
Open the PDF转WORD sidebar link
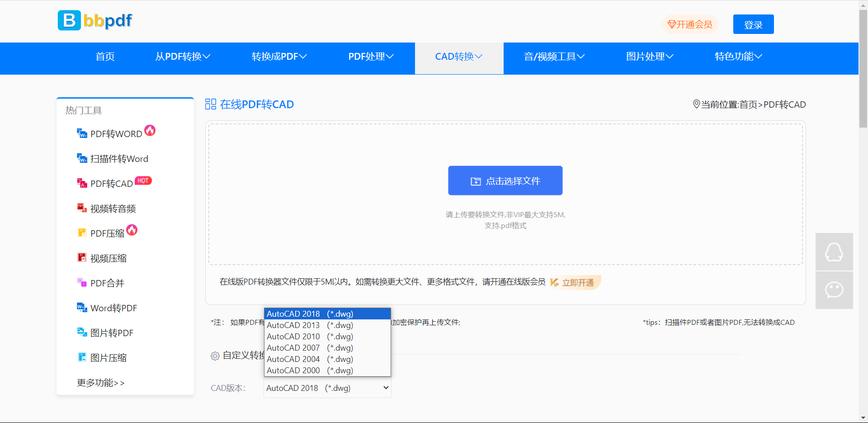click(x=116, y=134)
